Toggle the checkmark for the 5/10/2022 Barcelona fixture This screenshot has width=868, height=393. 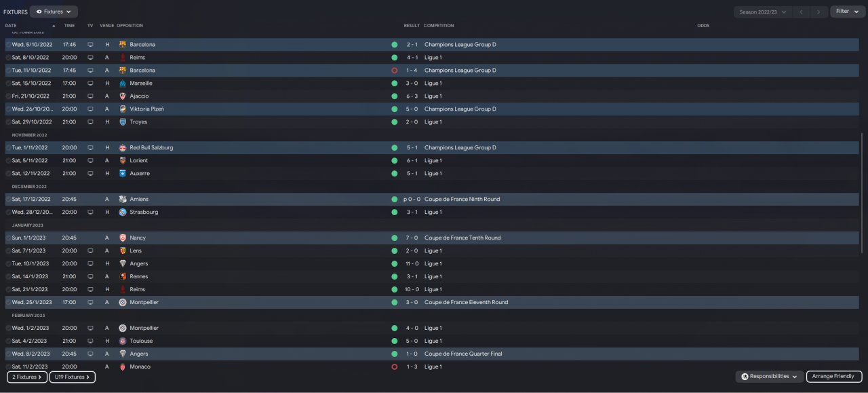click(x=8, y=45)
